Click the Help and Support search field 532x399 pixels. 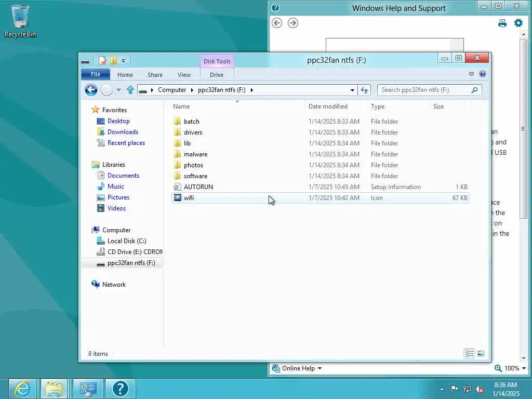point(388,45)
